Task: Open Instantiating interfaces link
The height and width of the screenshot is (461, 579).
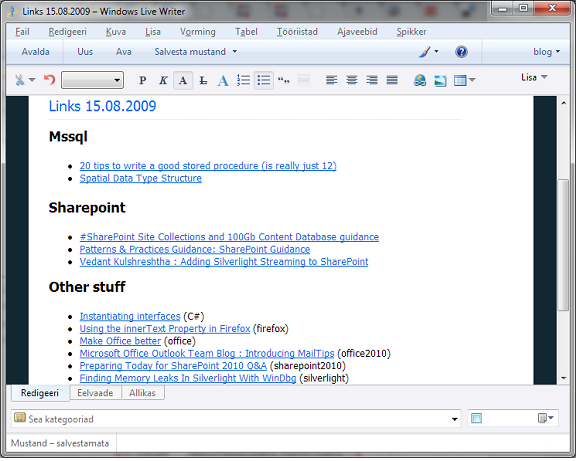Action: 130,317
